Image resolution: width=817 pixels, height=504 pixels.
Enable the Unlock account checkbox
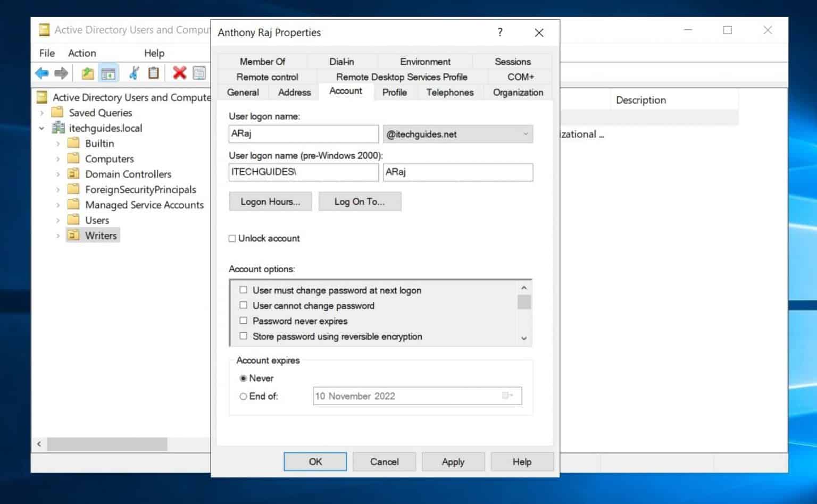(x=232, y=238)
